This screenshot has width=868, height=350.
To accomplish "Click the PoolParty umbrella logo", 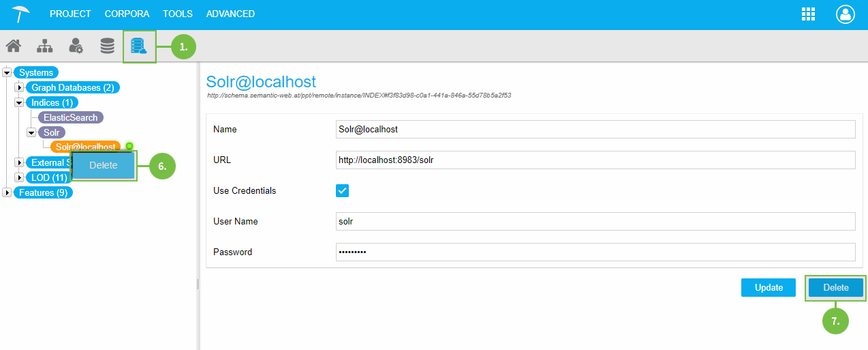I will [21, 14].
